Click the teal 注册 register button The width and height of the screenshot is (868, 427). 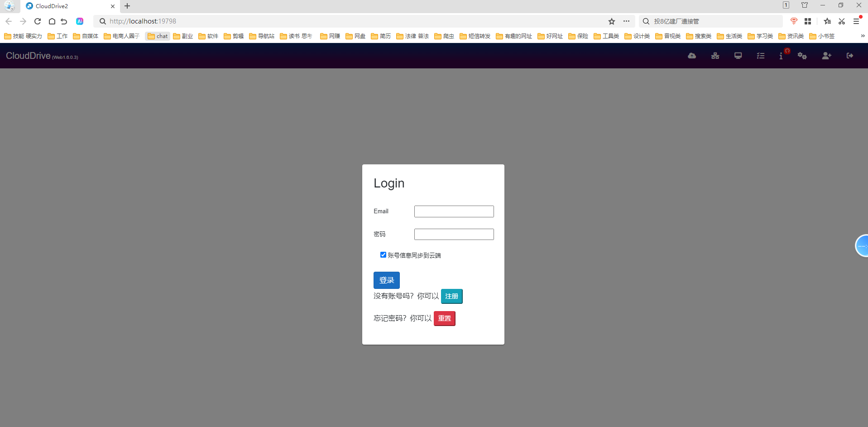coord(451,296)
